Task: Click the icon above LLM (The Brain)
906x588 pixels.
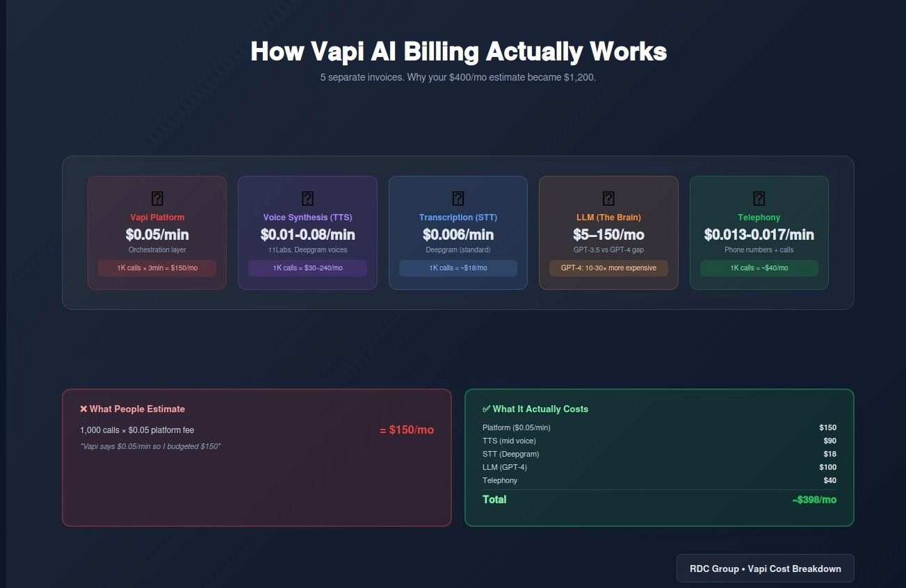Action: 608,199
